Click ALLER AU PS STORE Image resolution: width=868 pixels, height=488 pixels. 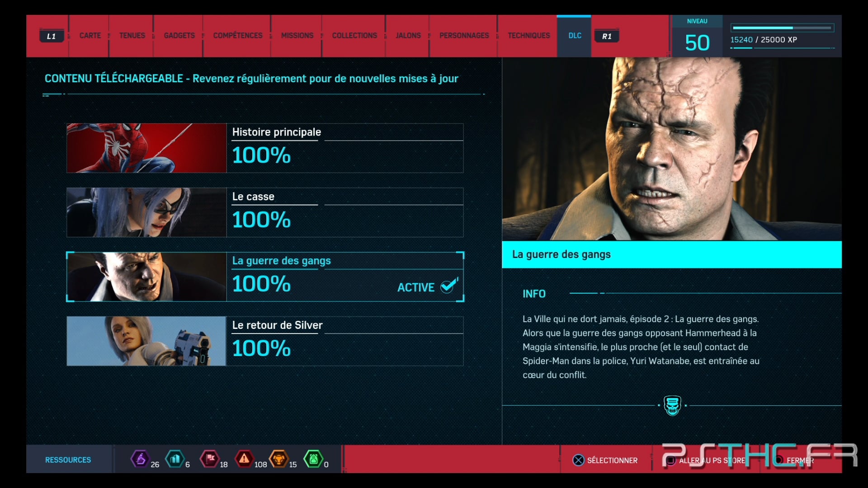[712, 460]
